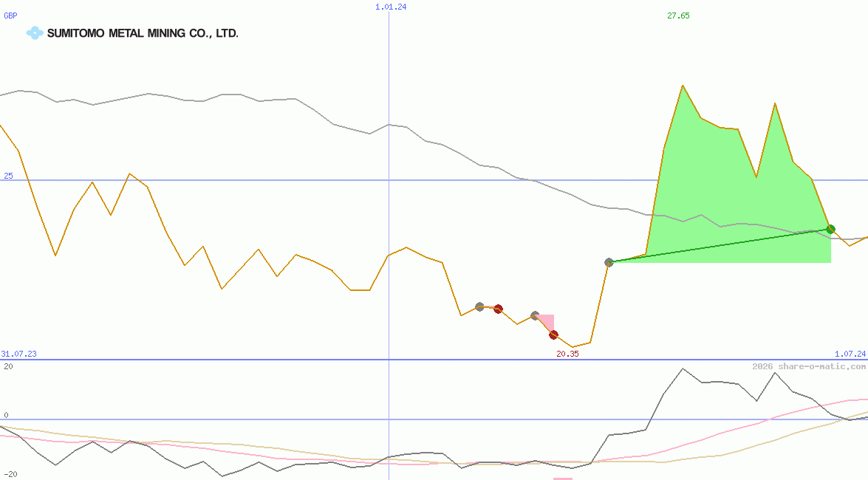Image resolution: width=868 pixels, height=480 pixels.
Task: Click the 25 price level label
Action: [x=8, y=176]
